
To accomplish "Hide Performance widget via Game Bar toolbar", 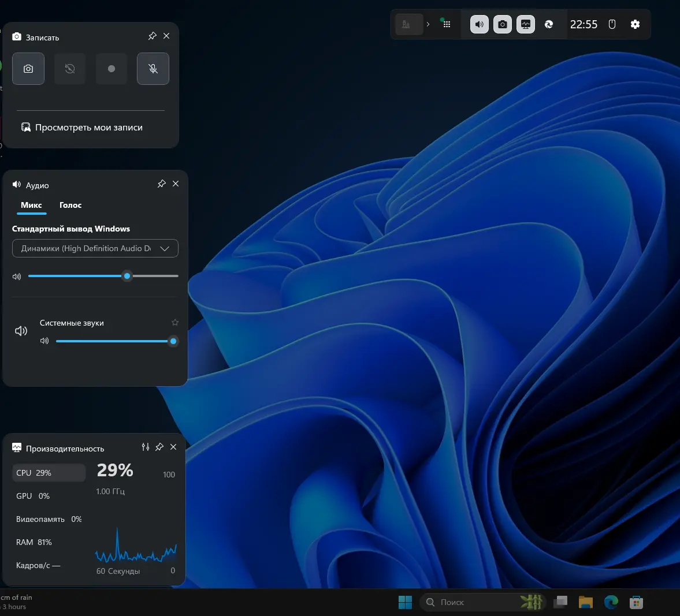I will (525, 24).
